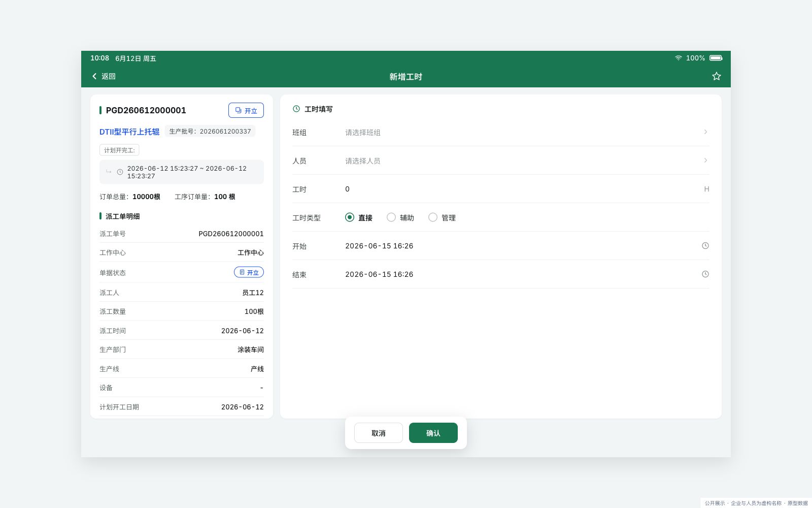
Task: Click the 返回 back link
Action: coord(104,76)
